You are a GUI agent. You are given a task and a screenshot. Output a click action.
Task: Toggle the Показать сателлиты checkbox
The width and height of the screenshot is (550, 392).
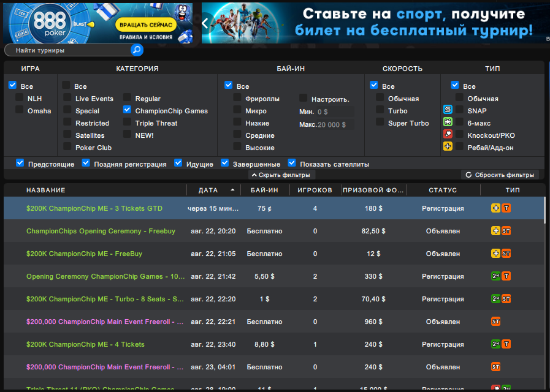[x=292, y=163]
